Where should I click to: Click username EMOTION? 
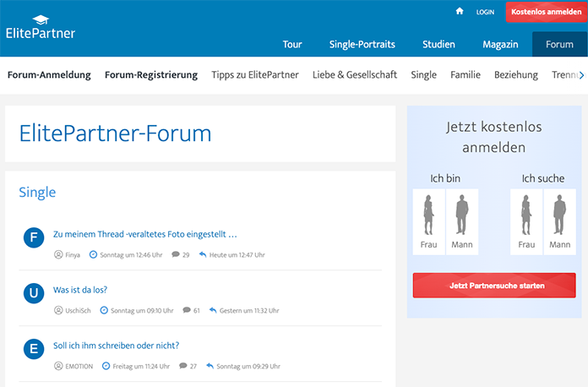tap(79, 366)
